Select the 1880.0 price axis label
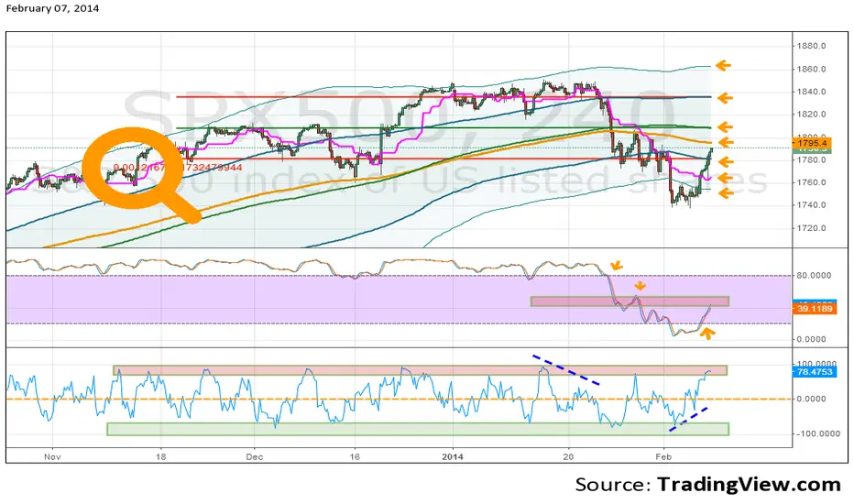The width and height of the screenshot is (854, 504). 812,47
